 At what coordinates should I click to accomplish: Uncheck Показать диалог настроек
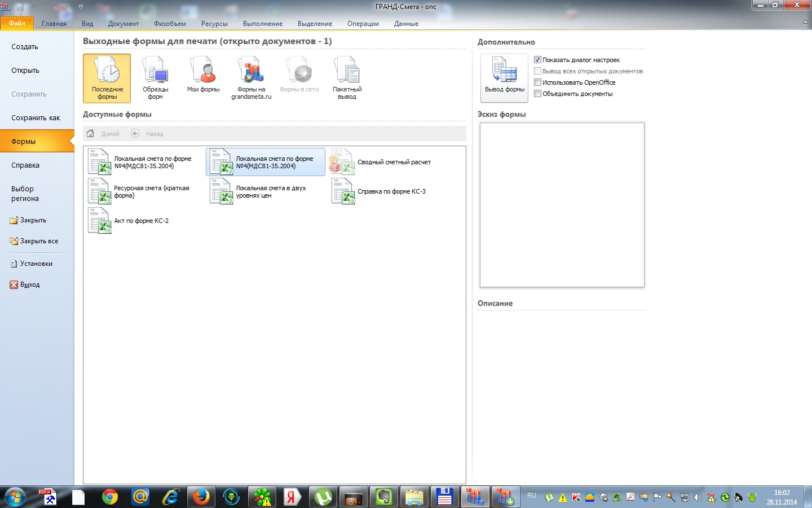coord(538,60)
